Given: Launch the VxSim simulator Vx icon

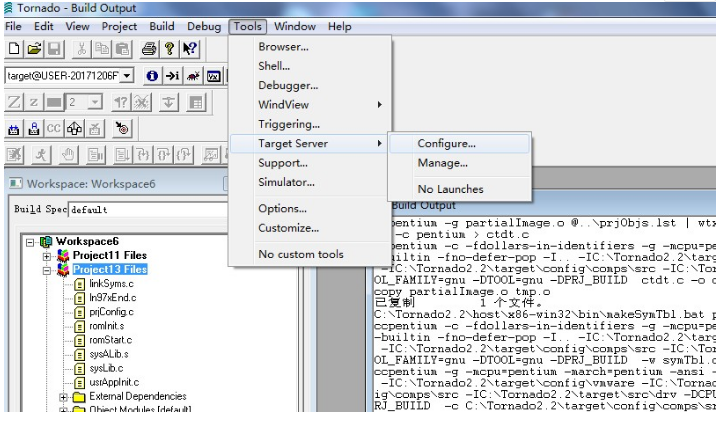Looking at the screenshot, I should point(213,76).
